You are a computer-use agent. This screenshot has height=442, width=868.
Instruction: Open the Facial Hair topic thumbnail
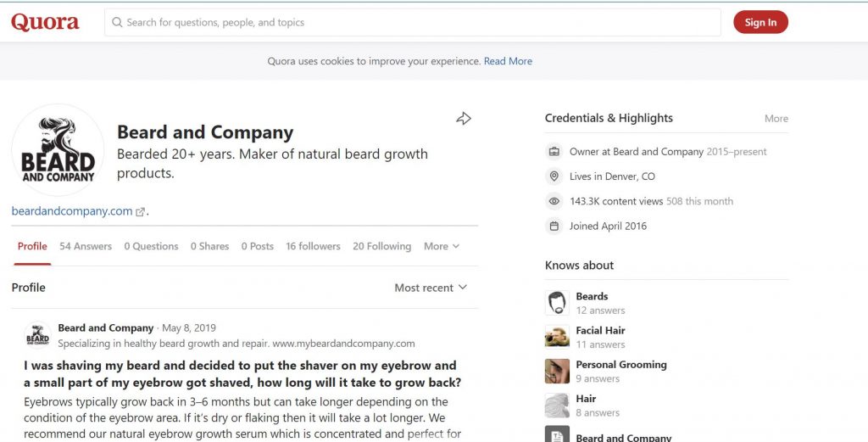[557, 337]
